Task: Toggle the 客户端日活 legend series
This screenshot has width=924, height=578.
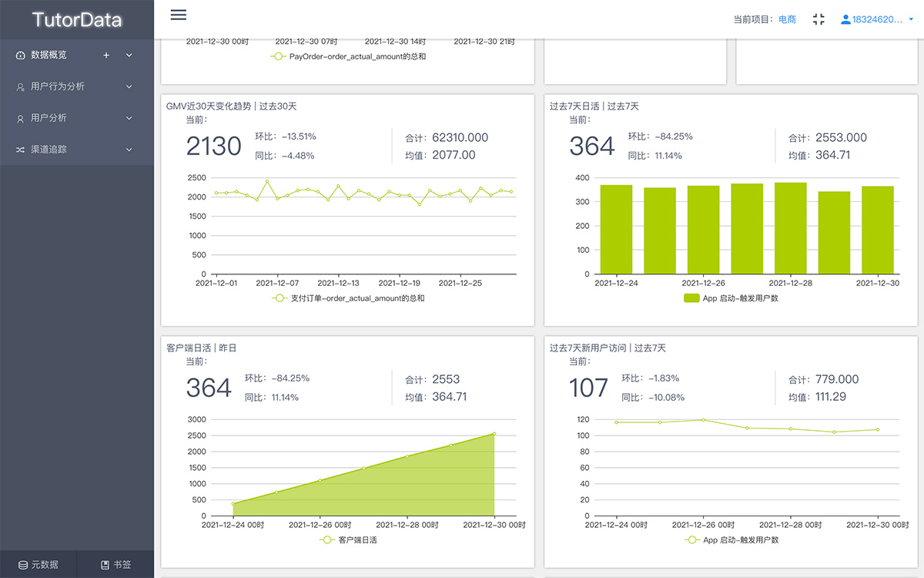Action: [x=348, y=540]
